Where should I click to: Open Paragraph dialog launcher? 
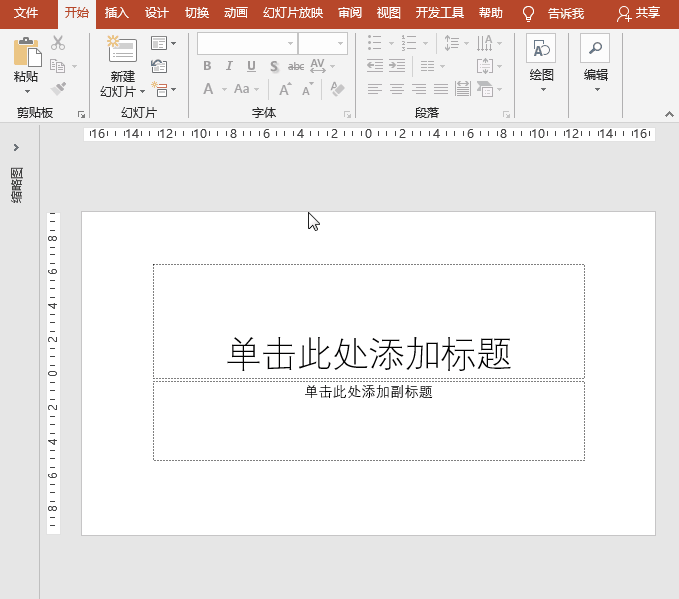(506, 114)
